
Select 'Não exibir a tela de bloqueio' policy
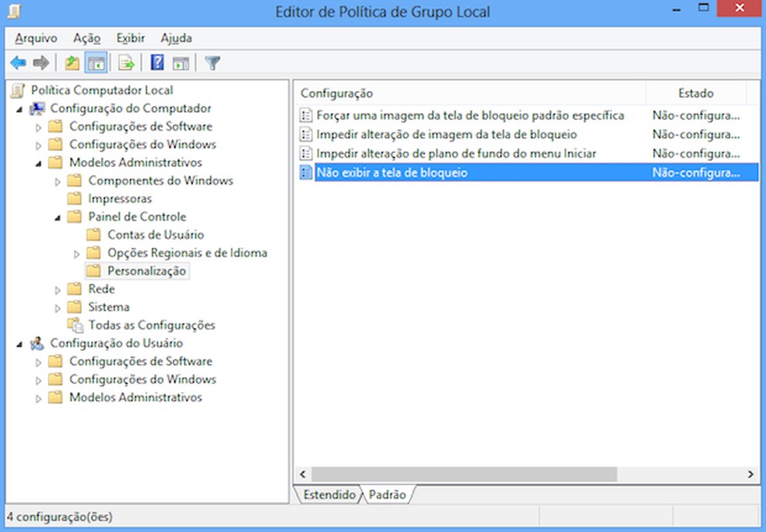[x=392, y=173]
